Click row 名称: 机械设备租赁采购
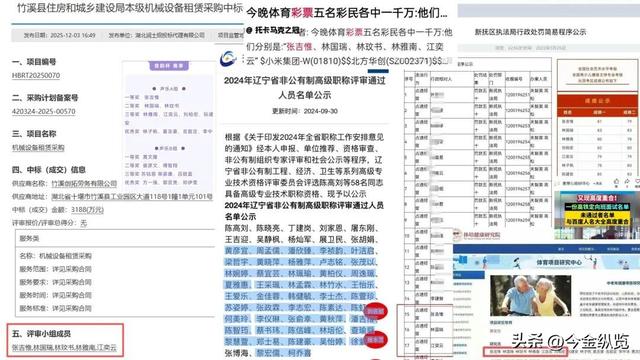 [56, 256]
